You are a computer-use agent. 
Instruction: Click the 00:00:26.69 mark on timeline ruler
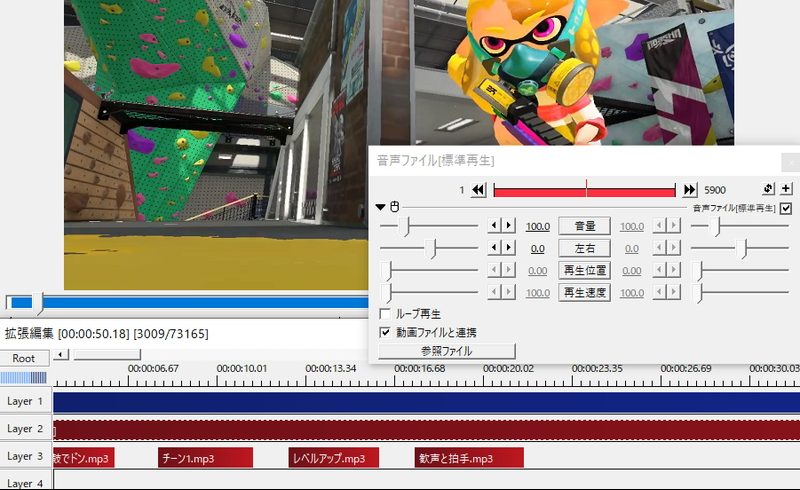click(686, 368)
